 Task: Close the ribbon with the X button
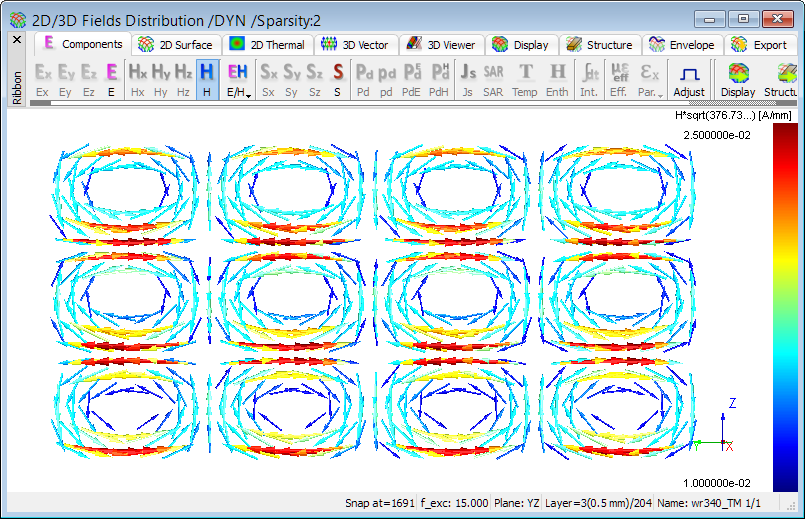(16, 40)
